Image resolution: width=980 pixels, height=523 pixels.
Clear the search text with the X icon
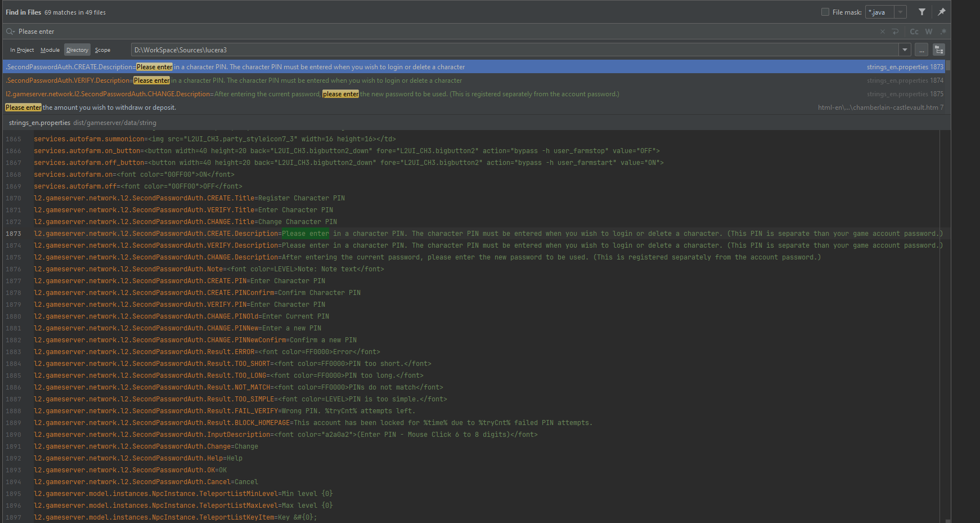coord(883,32)
